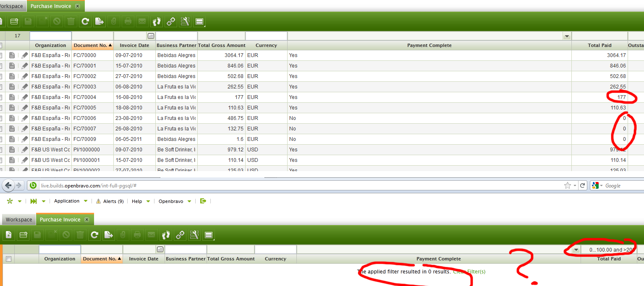Click the linked items chain icon in the upper toolbar

click(171, 21)
